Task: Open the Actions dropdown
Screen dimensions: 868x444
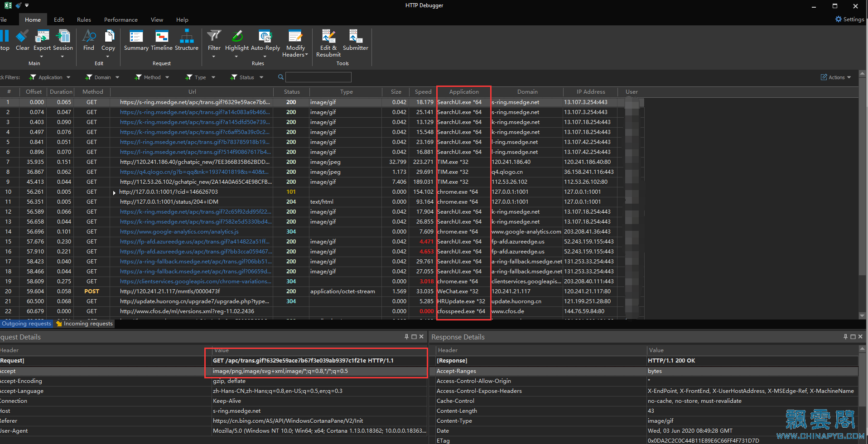Action: tap(836, 77)
